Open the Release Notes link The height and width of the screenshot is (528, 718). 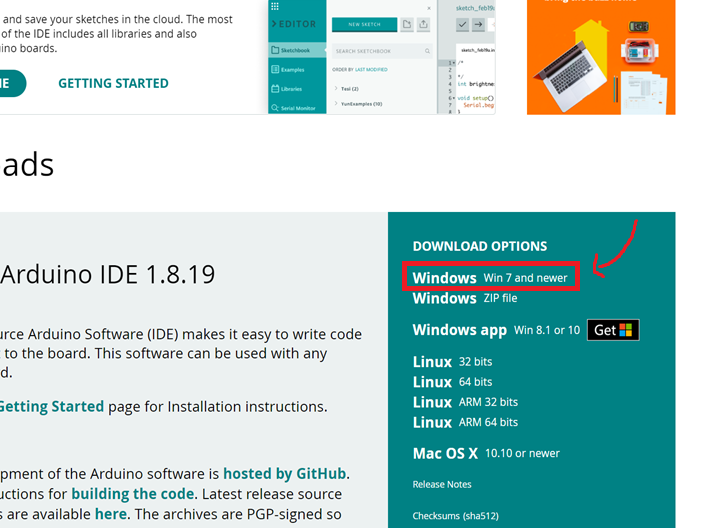(442, 484)
